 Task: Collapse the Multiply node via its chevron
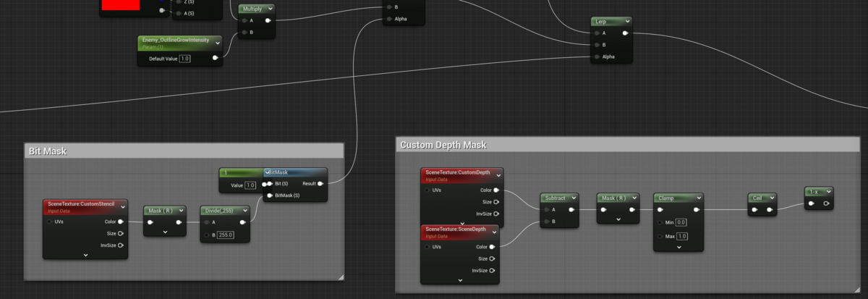[x=270, y=9]
